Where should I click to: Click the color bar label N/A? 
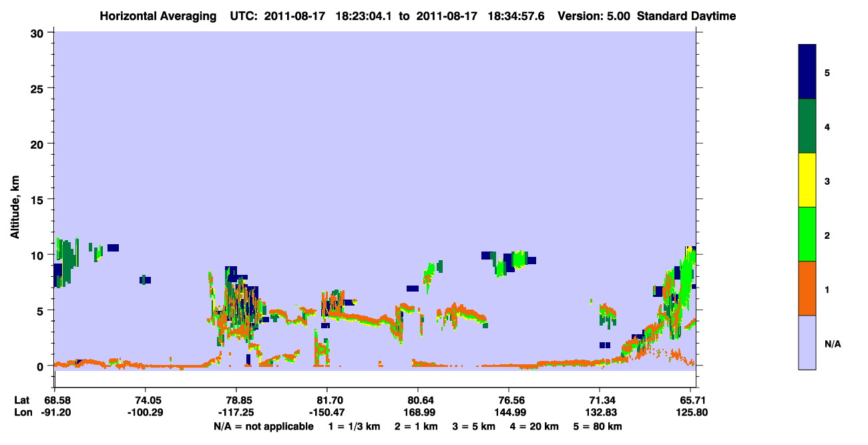(x=833, y=344)
